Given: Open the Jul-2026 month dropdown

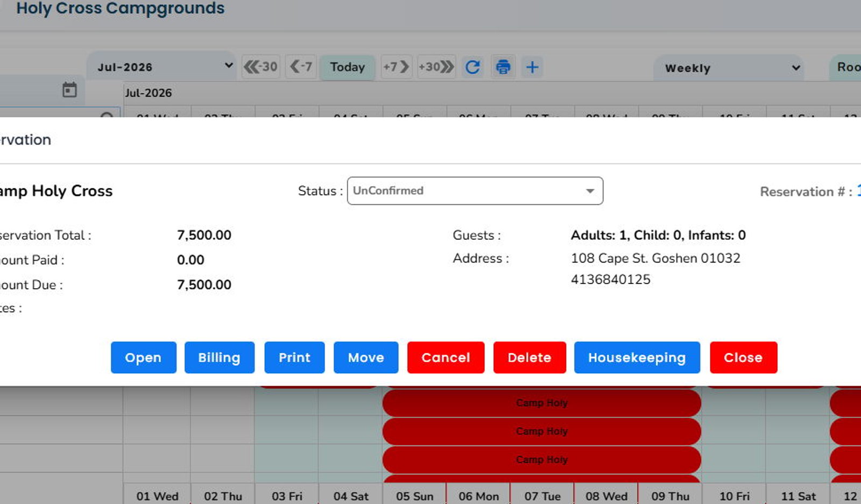Looking at the screenshot, I should (x=161, y=67).
